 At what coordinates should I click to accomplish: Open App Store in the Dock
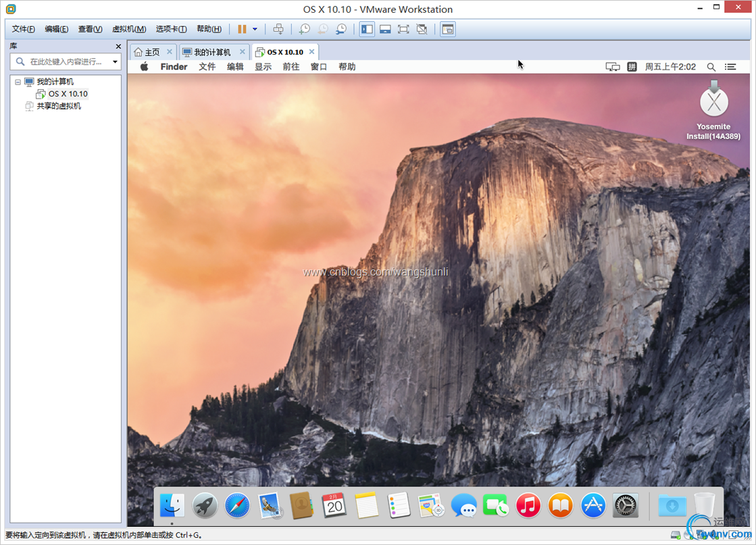click(x=593, y=505)
